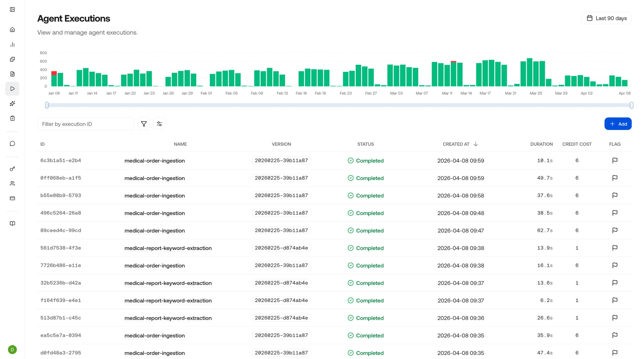Open medical-order-ingestion link for 6c3b1a51-e2b4
Image resolution: width=644 pixels, height=359 pixels.
coord(155,161)
